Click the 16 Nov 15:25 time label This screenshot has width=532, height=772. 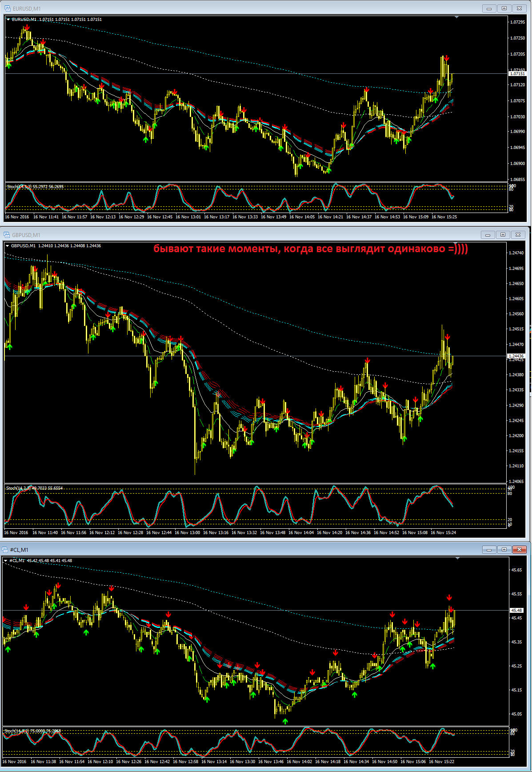tap(444, 217)
